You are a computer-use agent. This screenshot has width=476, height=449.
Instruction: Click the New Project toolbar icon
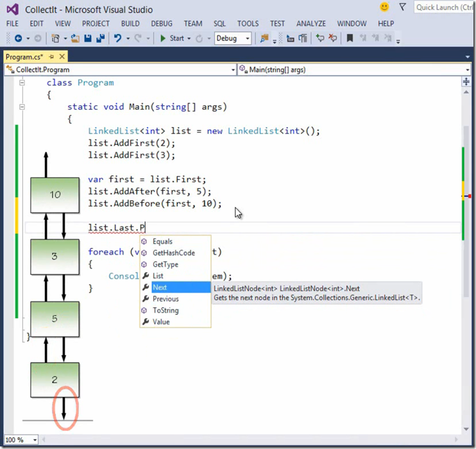point(55,38)
